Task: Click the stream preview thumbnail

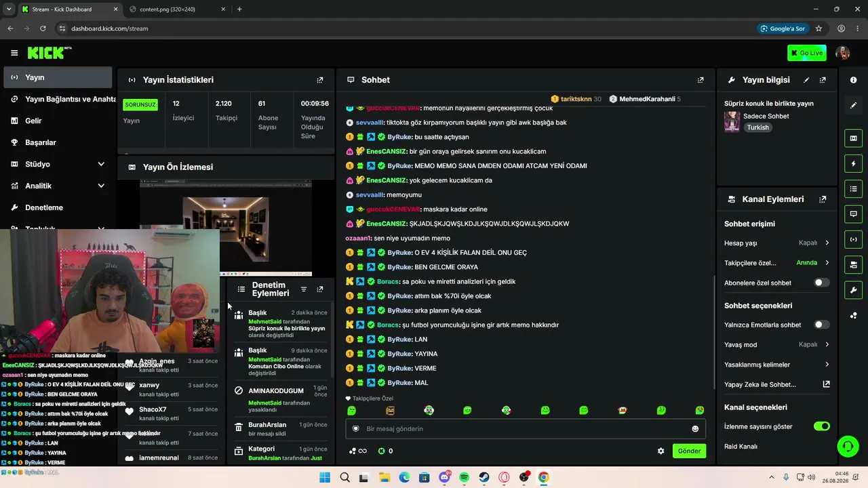Action: click(226, 227)
